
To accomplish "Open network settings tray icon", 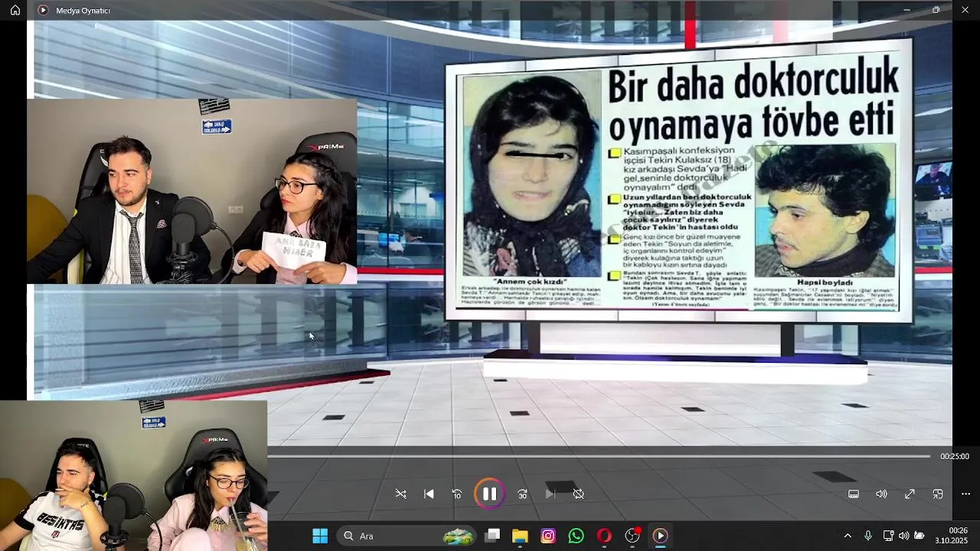I will coord(888,536).
